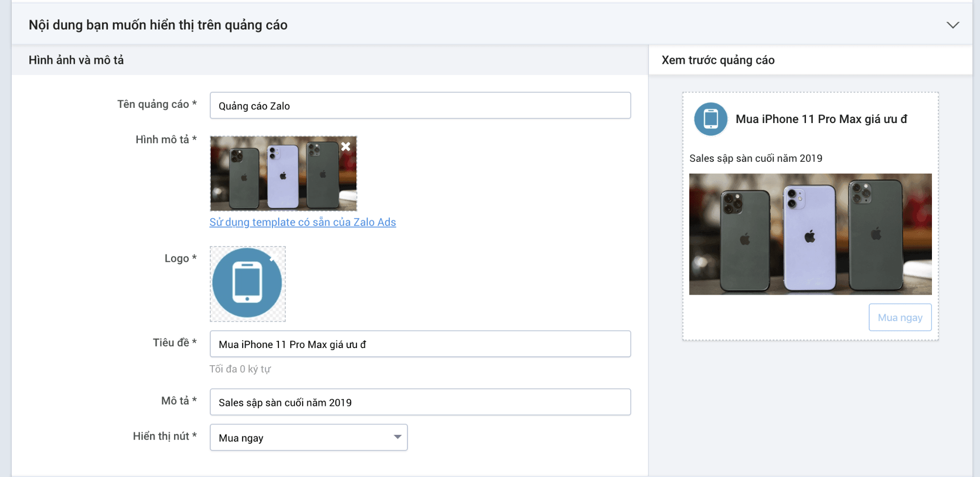Image resolution: width=980 pixels, height=477 pixels.
Task: Click into the 'Tiêu đề' text field
Action: click(420, 344)
